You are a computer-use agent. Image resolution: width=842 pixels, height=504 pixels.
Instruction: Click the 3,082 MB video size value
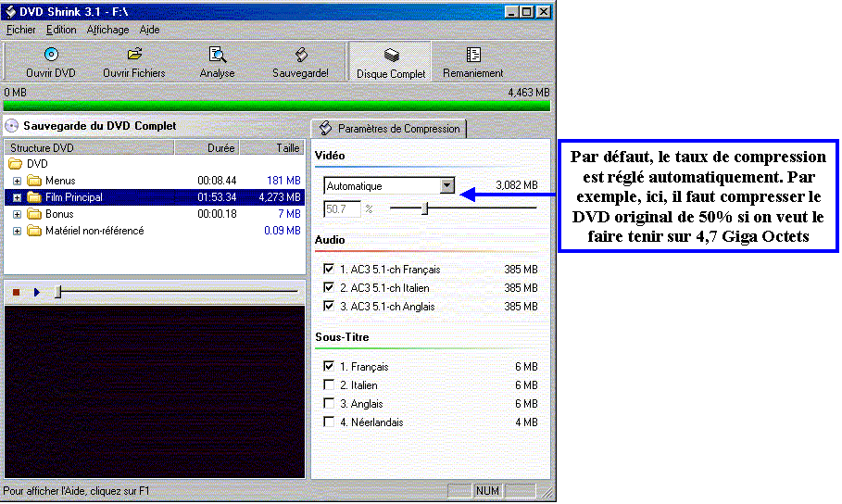517,185
